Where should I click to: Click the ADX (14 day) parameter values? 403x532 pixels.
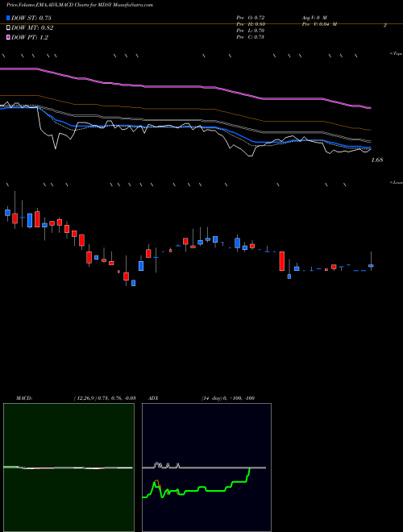click(x=227, y=397)
